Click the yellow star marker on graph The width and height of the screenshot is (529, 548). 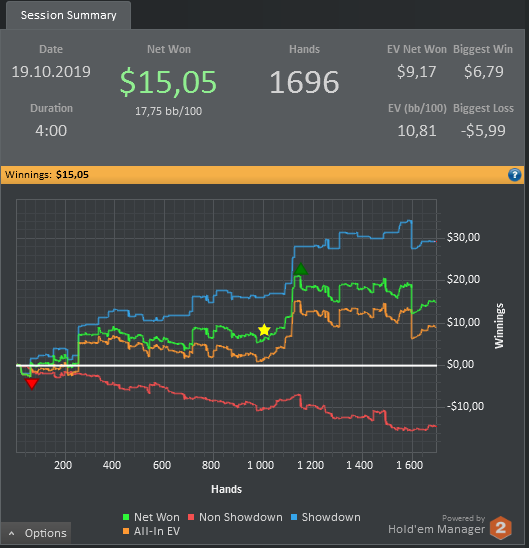264,330
